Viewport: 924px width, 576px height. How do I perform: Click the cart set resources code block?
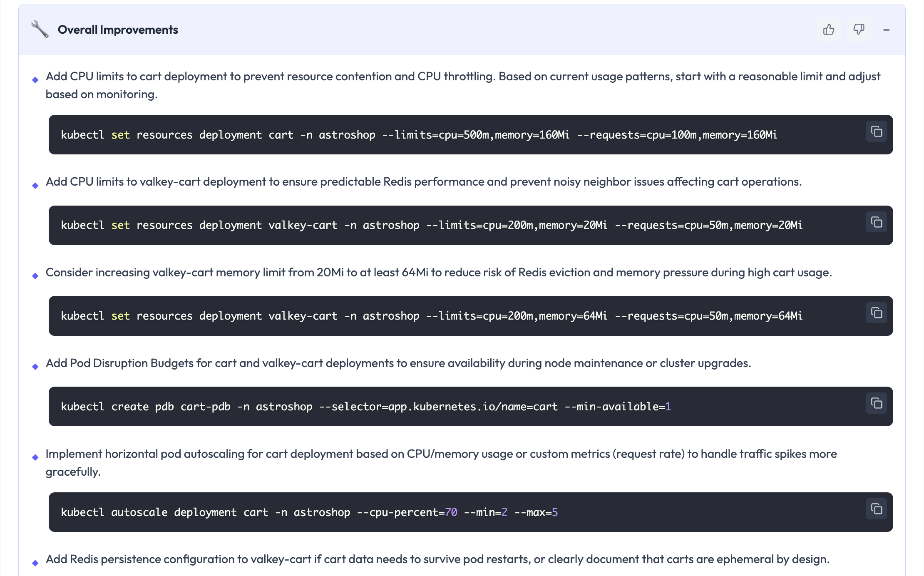click(x=418, y=135)
